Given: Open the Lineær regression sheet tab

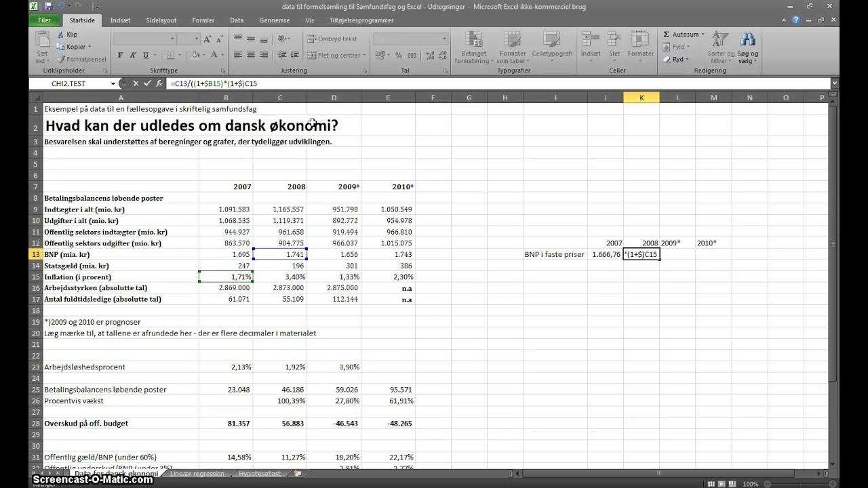Looking at the screenshot, I should [197, 474].
